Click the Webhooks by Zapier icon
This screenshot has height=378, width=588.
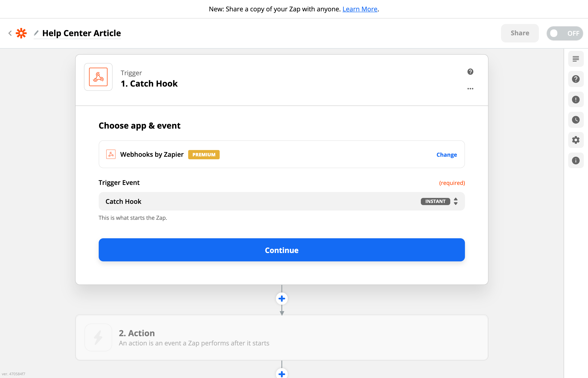(x=111, y=155)
